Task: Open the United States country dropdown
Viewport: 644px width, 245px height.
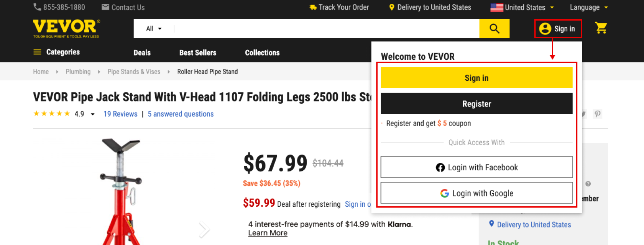Action: pyautogui.click(x=522, y=7)
